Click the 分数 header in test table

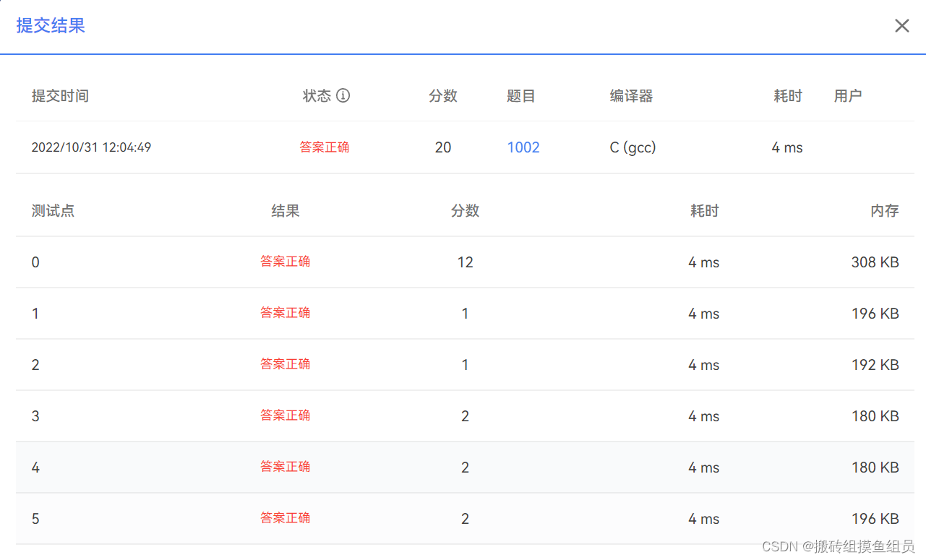465,210
